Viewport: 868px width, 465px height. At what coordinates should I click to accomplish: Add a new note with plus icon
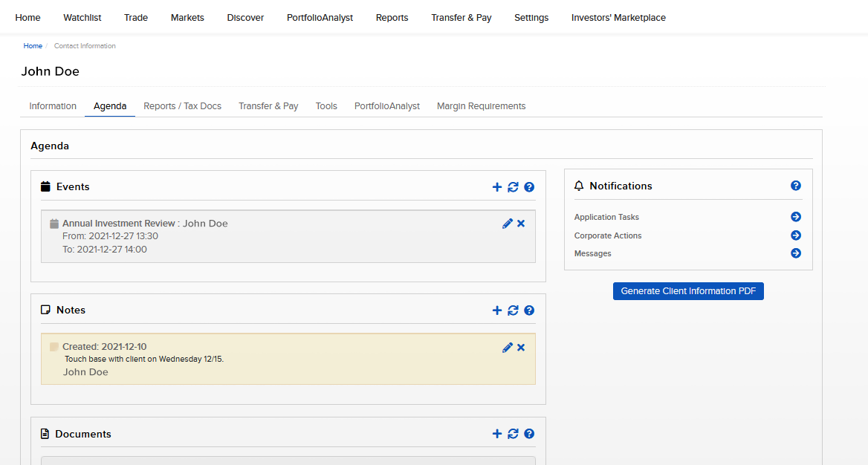click(x=497, y=310)
